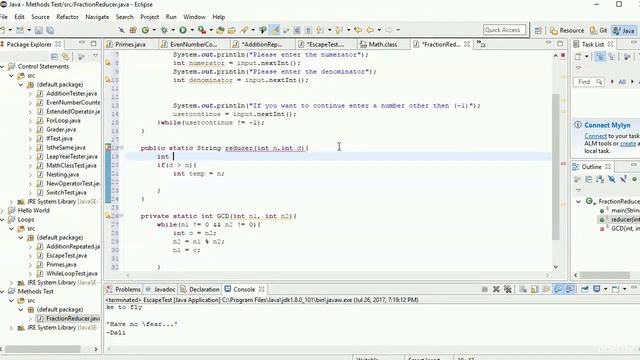Toggle Show Console When Standard Out Changes
The width and height of the screenshot is (640, 360).
click(x=558, y=289)
